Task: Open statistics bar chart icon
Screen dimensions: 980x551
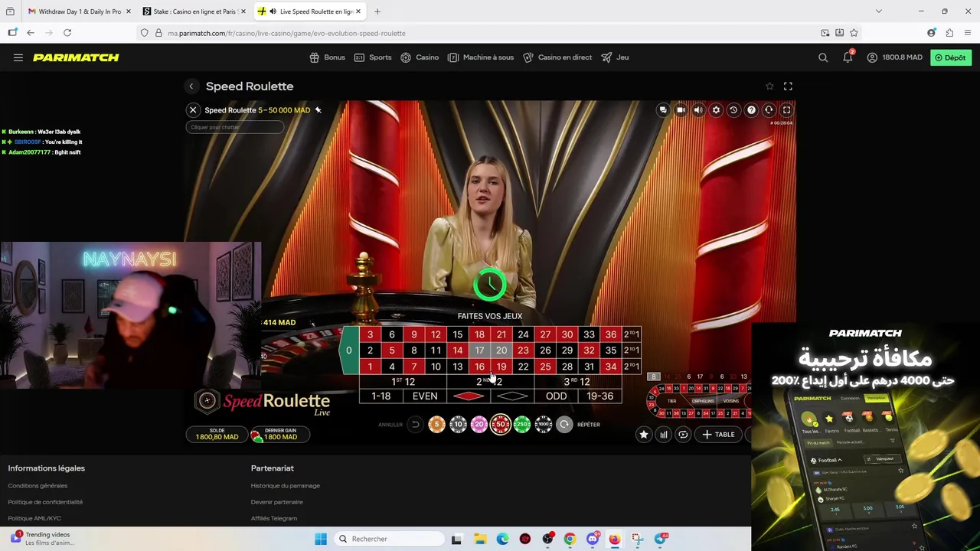Action: pos(664,435)
